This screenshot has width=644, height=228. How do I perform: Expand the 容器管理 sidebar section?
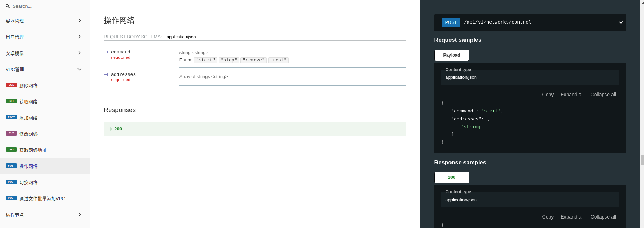pos(80,21)
